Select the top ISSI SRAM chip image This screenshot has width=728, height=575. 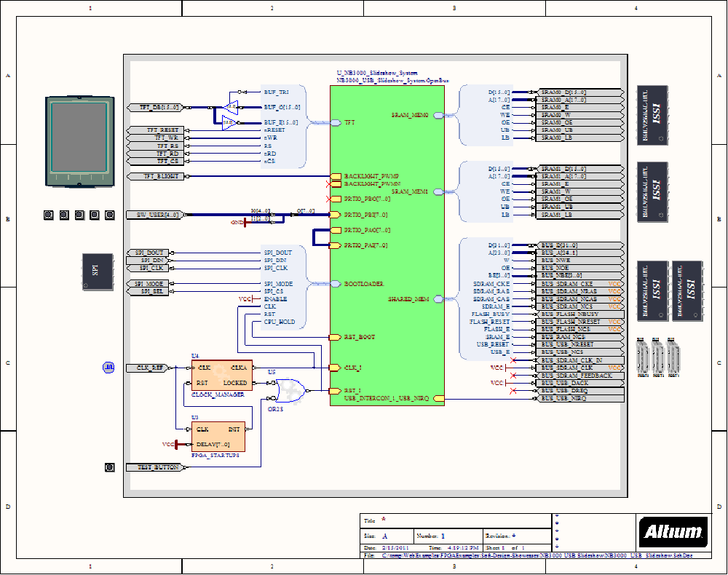pyautogui.click(x=652, y=116)
